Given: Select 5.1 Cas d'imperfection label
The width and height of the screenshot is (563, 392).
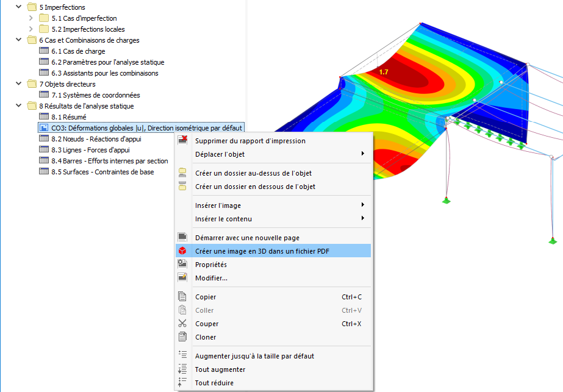Looking at the screenshot, I should click(x=84, y=18).
